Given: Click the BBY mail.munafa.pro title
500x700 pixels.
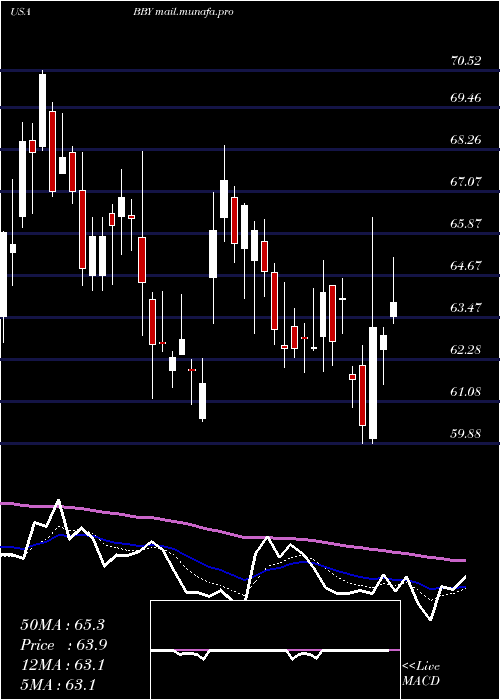Looking at the screenshot, I should click(x=183, y=12).
